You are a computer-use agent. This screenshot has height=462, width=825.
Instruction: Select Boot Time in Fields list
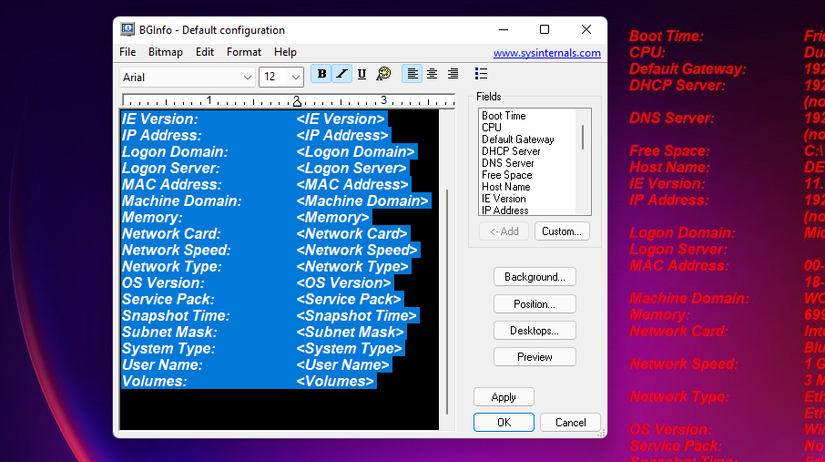pos(504,116)
